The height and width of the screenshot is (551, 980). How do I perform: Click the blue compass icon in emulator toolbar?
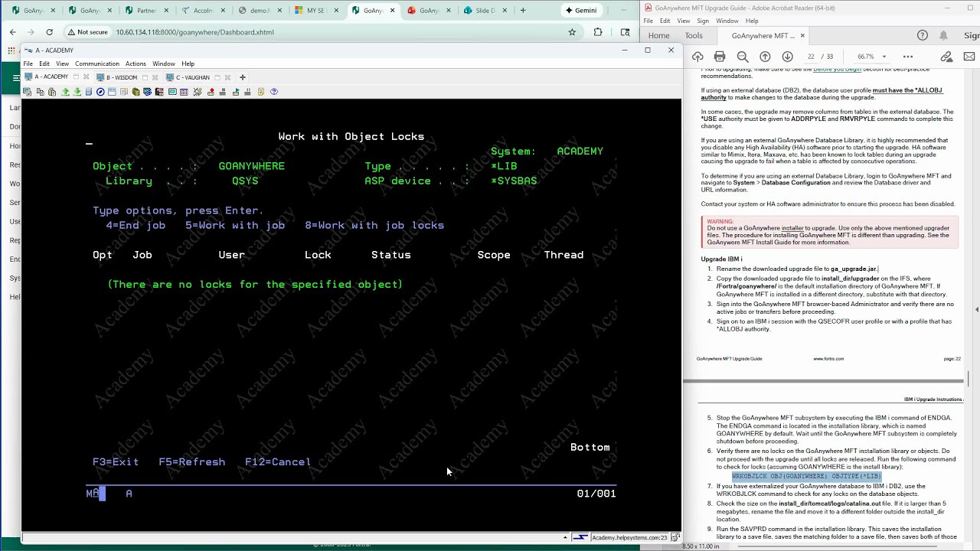tap(100, 92)
